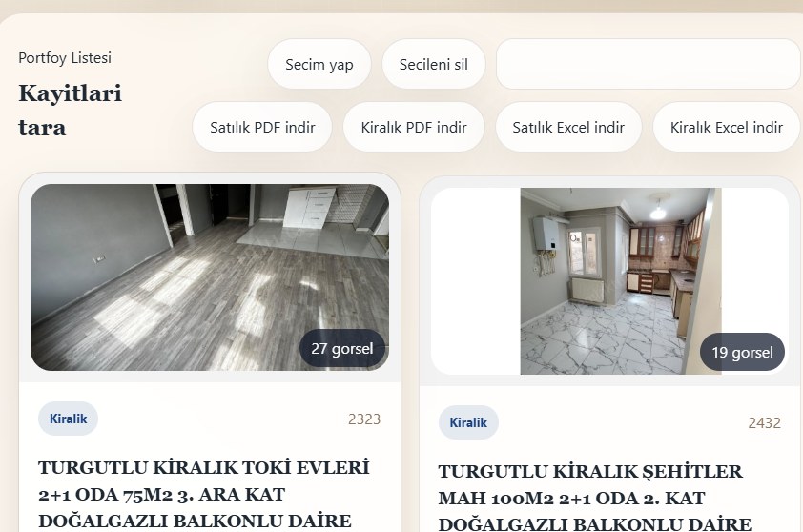
Task: Click the Portfoy Listesi label
Action: click(x=65, y=58)
